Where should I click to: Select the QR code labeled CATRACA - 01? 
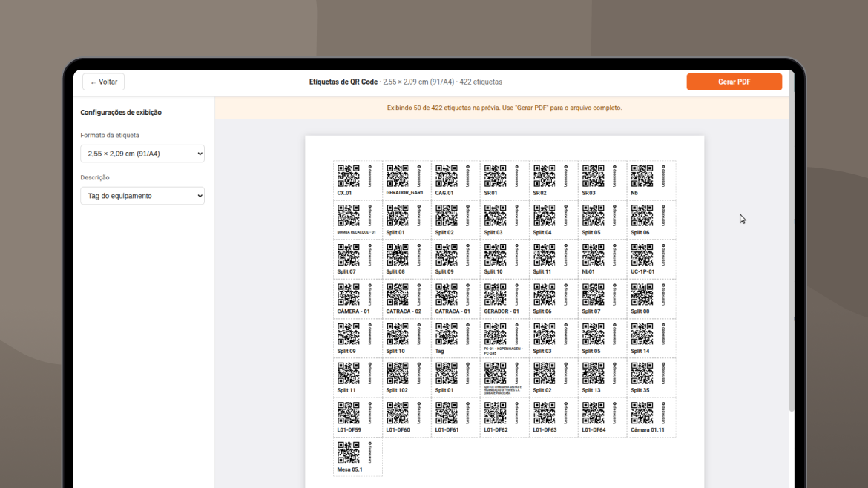446,294
